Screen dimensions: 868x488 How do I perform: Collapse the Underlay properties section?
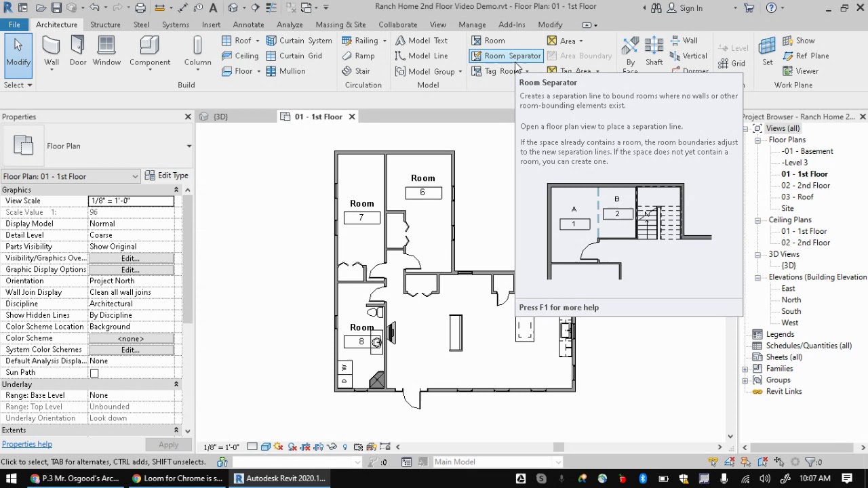(x=176, y=384)
